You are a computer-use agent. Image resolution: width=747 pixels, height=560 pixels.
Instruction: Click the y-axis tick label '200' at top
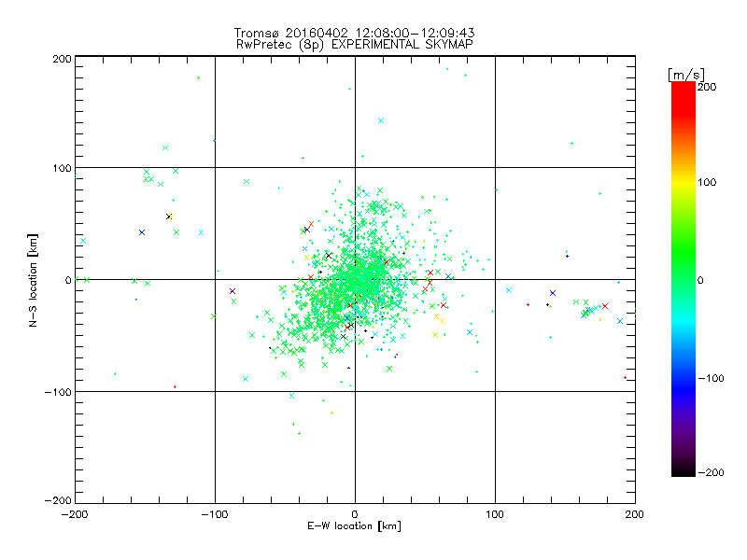coord(62,59)
